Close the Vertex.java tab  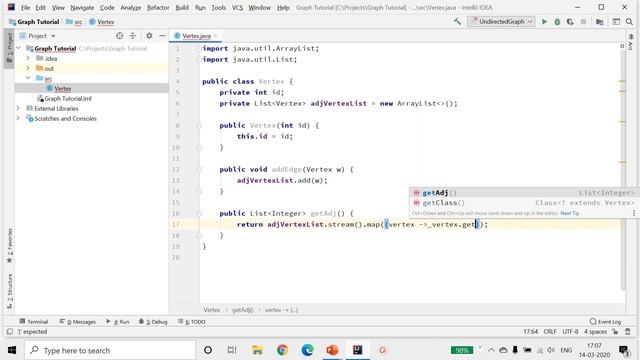[x=216, y=36]
